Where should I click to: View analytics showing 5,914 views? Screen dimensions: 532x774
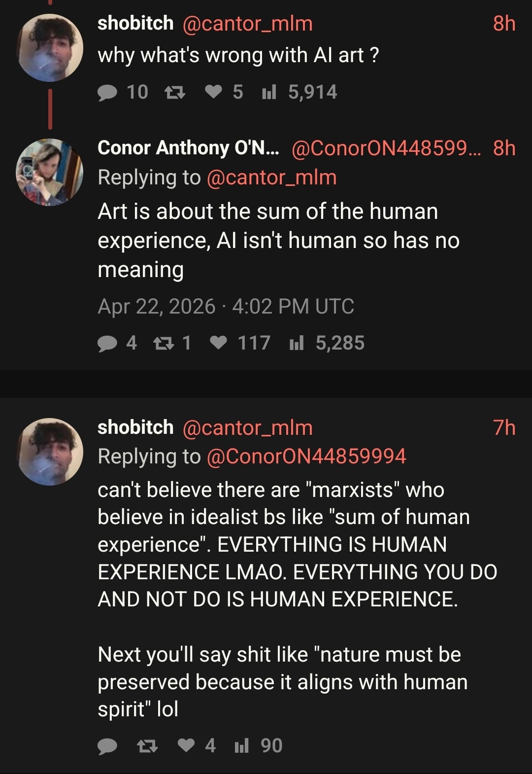(269, 92)
